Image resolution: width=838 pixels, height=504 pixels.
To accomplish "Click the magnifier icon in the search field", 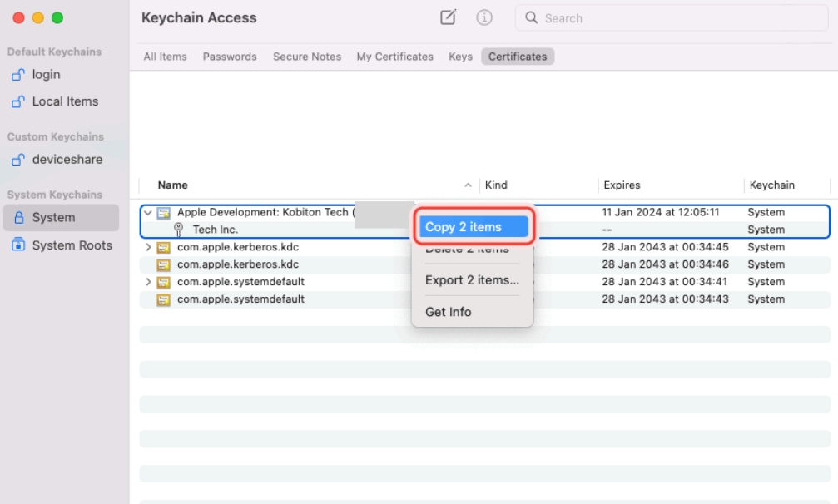I will [x=531, y=17].
